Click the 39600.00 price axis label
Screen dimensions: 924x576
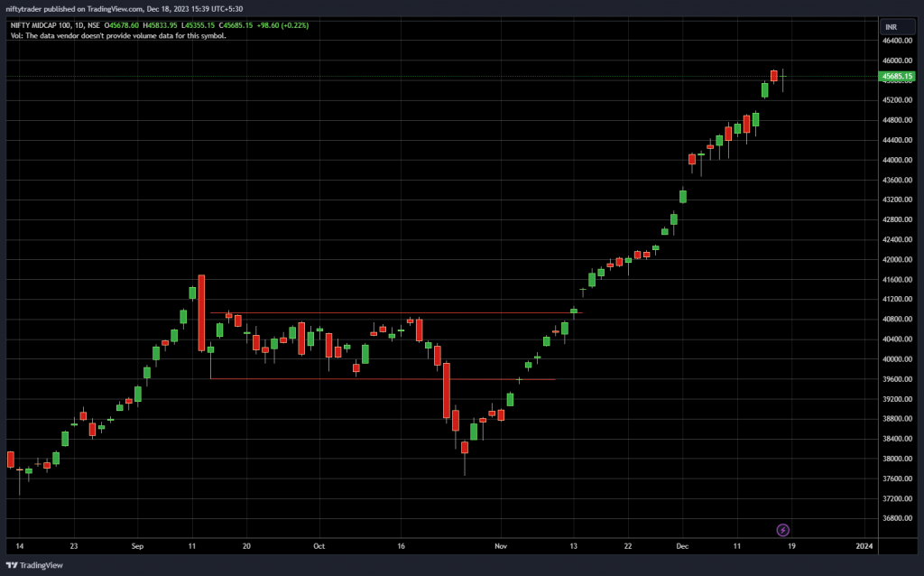tap(898, 379)
